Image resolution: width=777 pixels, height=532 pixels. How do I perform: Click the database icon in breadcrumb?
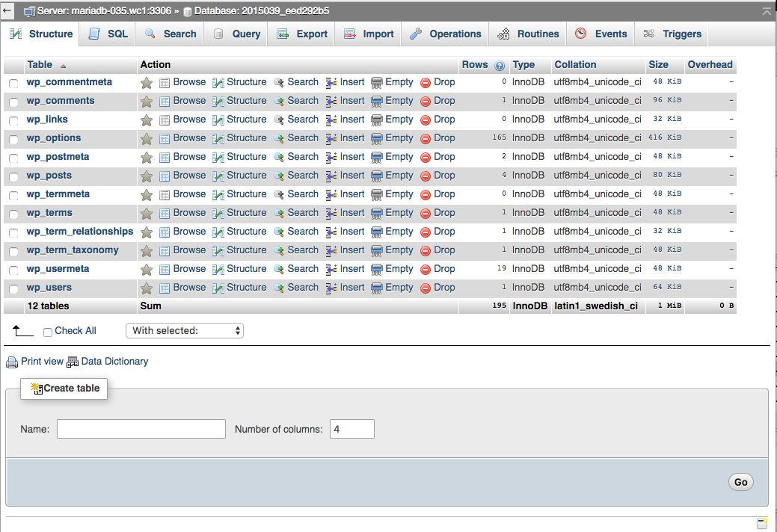point(188,12)
